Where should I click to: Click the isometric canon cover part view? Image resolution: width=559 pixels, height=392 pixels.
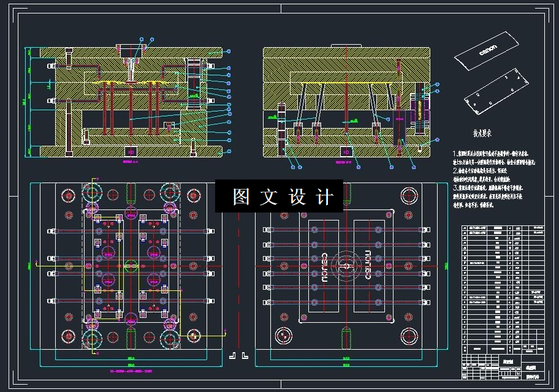click(x=486, y=51)
